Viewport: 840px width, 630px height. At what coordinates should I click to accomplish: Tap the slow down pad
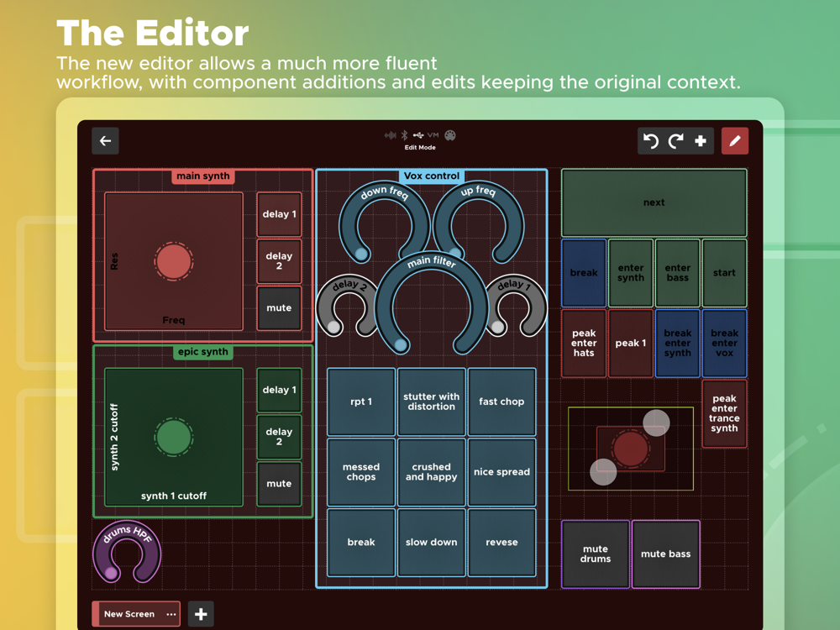(x=431, y=542)
